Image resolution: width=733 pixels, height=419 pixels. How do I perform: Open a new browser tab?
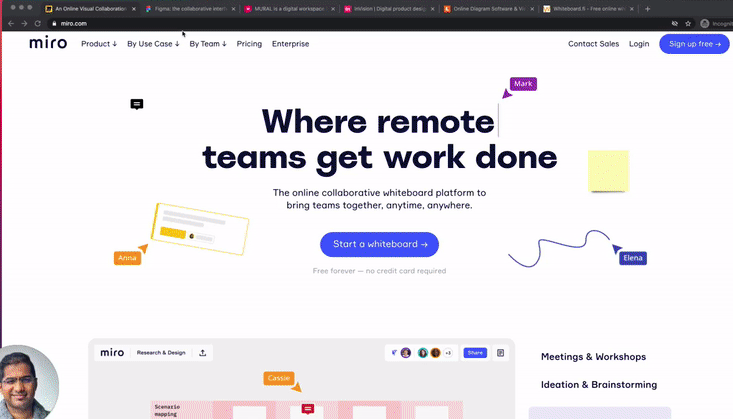(x=647, y=9)
